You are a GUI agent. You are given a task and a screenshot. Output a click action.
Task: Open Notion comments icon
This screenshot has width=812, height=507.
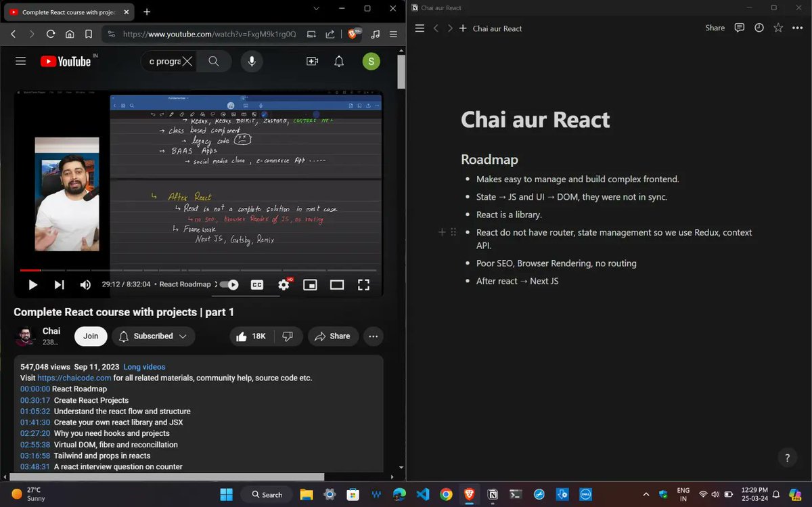(740, 28)
